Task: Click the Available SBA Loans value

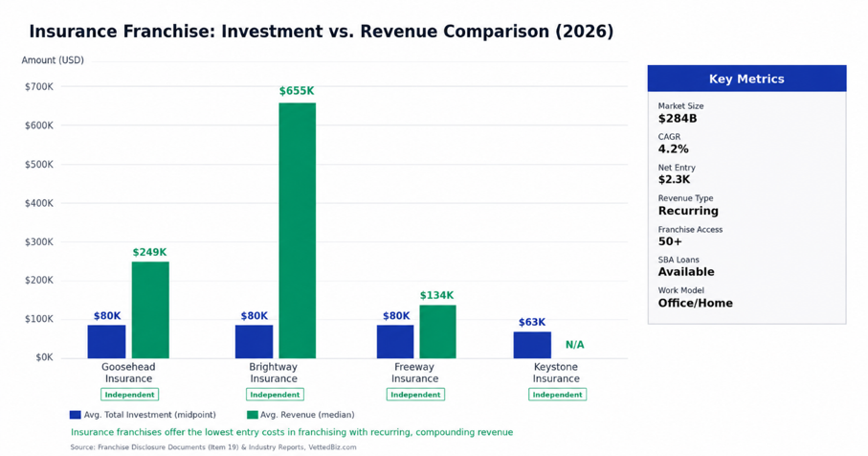Action: point(686,271)
